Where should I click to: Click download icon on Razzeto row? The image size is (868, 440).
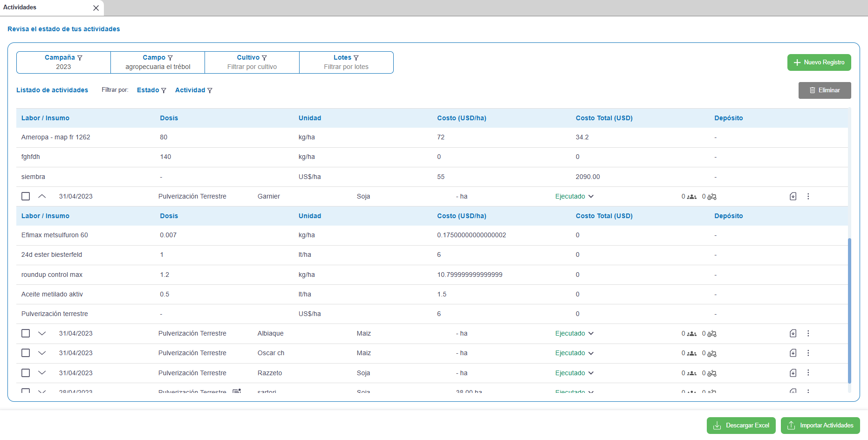pyautogui.click(x=793, y=373)
